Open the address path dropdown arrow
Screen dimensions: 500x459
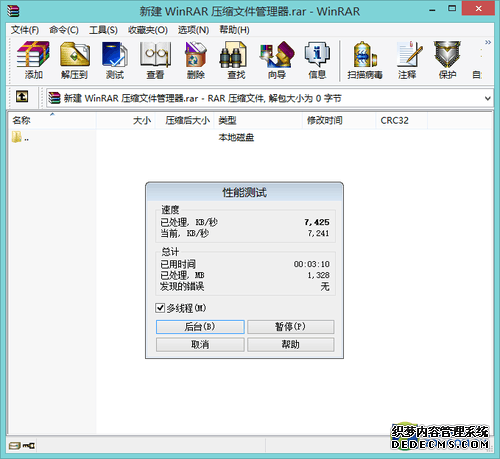click(x=487, y=98)
